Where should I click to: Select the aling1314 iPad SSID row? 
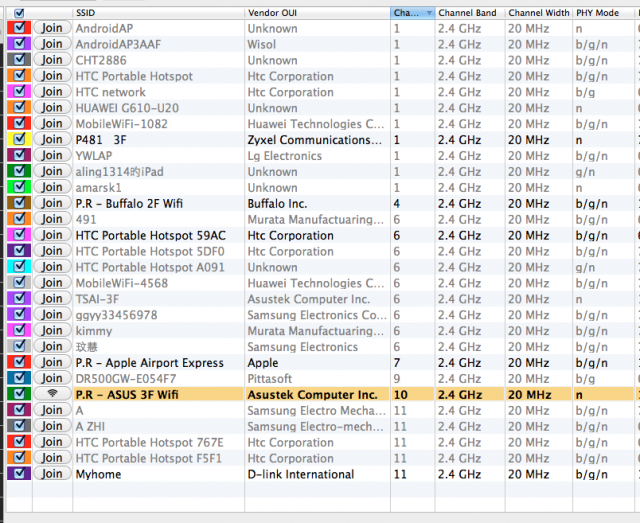(x=120, y=172)
